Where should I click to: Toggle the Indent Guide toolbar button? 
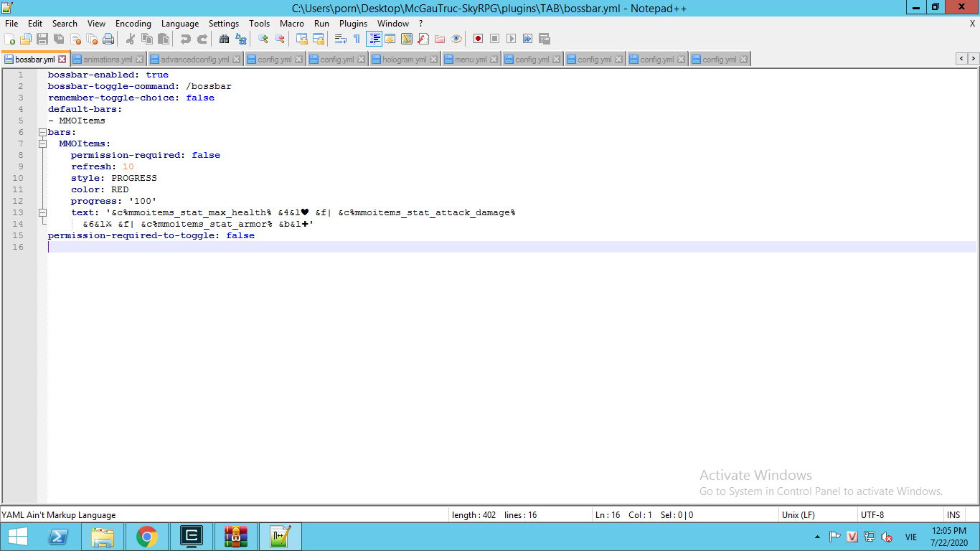(374, 39)
